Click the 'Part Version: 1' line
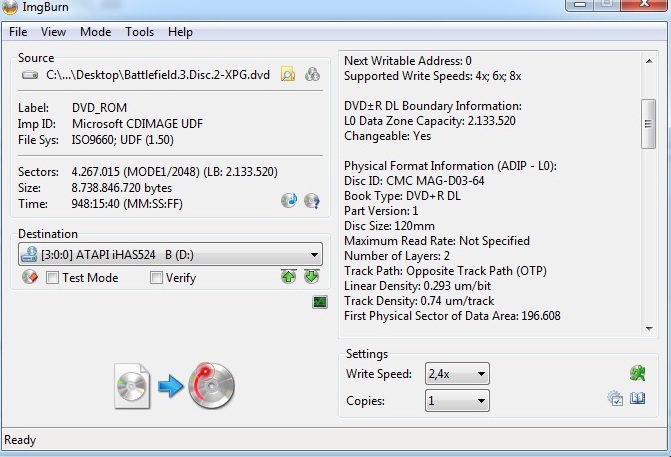 (x=381, y=211)
